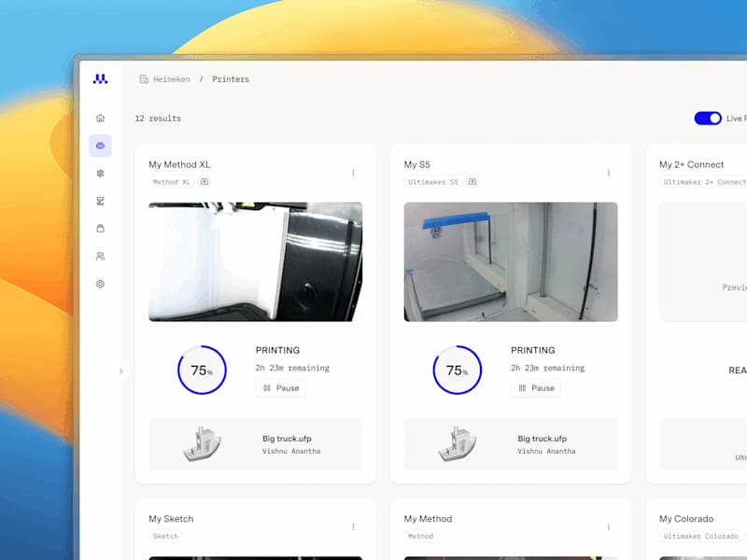Open Big truck.ufp job on My Method XL

pyautogui.click(x=255, y=444)
